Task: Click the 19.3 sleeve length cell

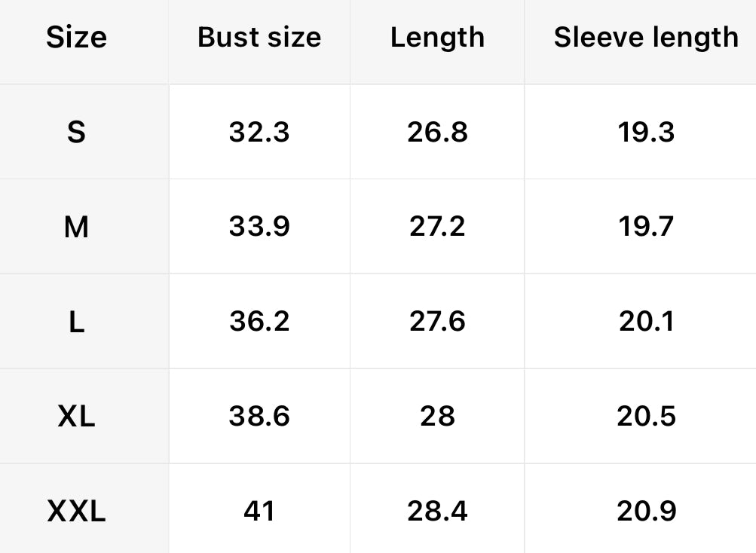Action: click(x=646, y=133)
